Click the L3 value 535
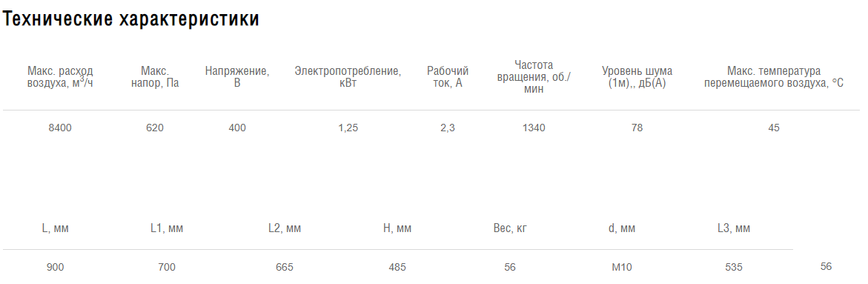The image size is (868, 284). click(x=734, y=268)
